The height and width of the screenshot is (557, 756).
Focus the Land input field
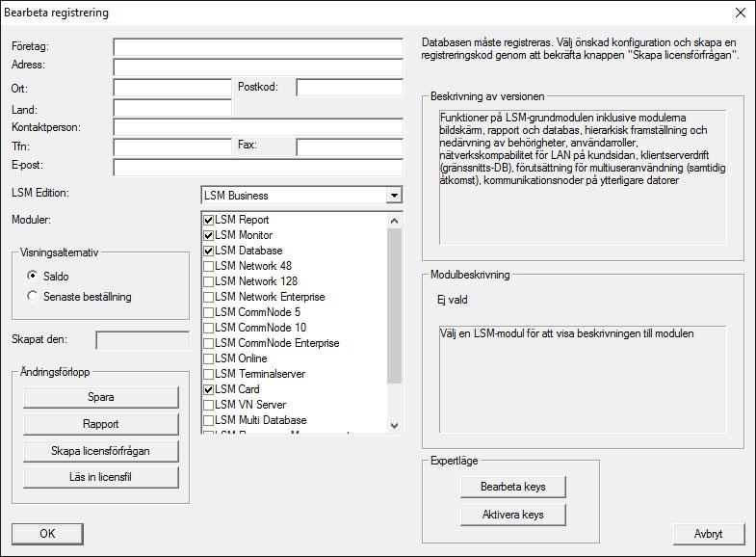point(172,108)
